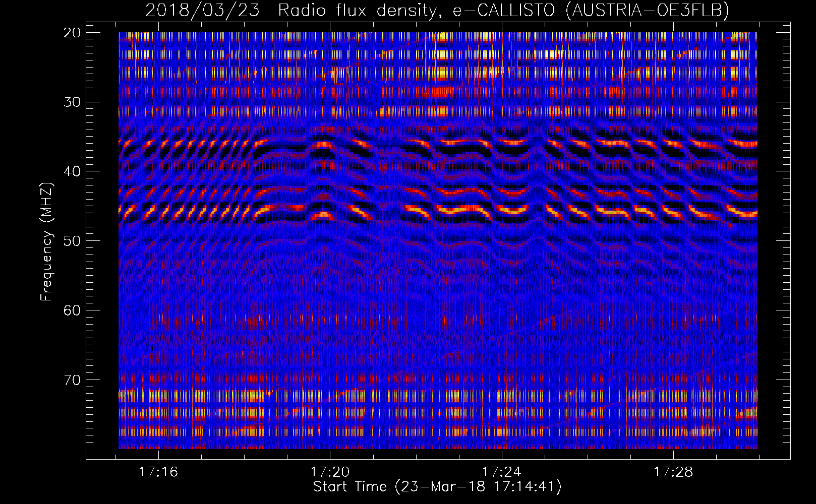This screenshot has width=816, height=504.
Task: Click the 50 MHz frequency tick label
Action: coord(72,241)
